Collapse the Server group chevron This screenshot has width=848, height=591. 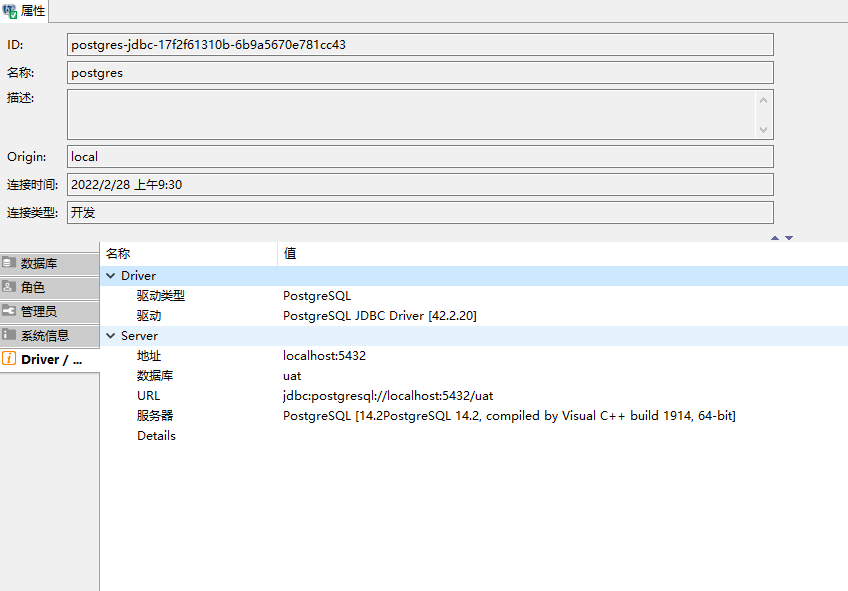pos(111,336)
